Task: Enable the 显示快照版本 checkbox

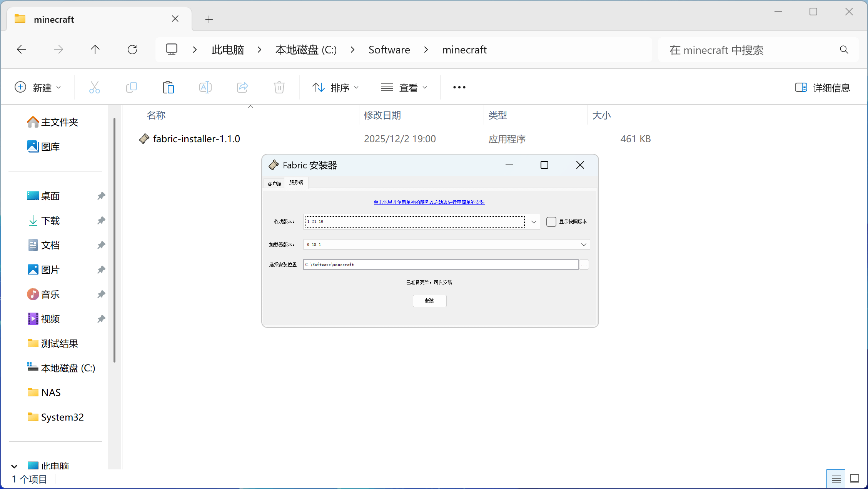Action: (x=551, y=222)
